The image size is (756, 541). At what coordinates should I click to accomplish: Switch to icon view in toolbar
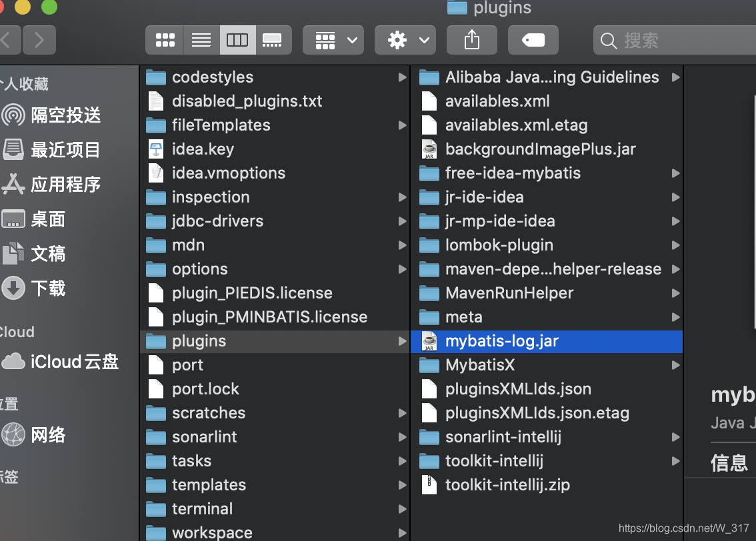165,40
